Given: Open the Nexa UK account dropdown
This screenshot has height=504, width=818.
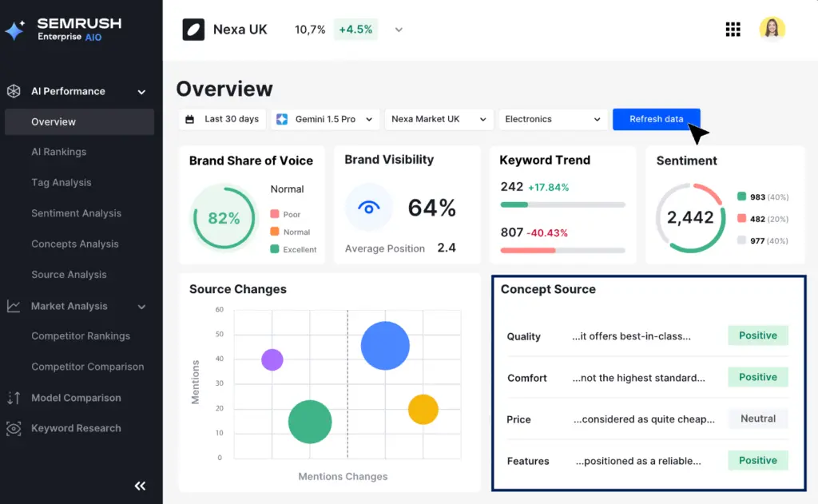Looking at the screenshot, I should (398, 29).
